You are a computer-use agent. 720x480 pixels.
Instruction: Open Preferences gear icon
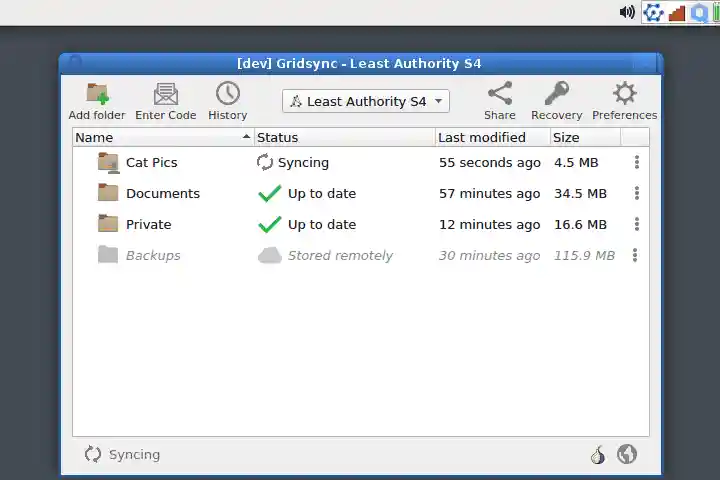point(624,94)
